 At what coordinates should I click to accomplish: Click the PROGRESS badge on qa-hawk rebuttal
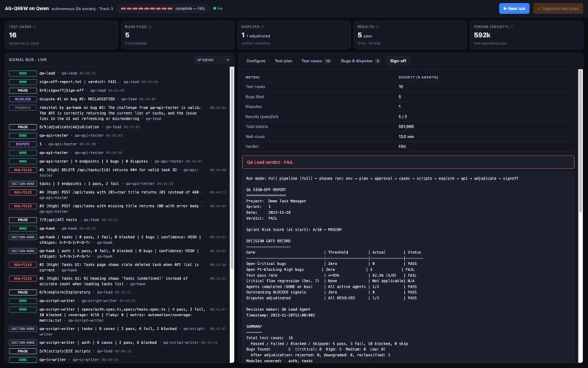click(23, 108)
